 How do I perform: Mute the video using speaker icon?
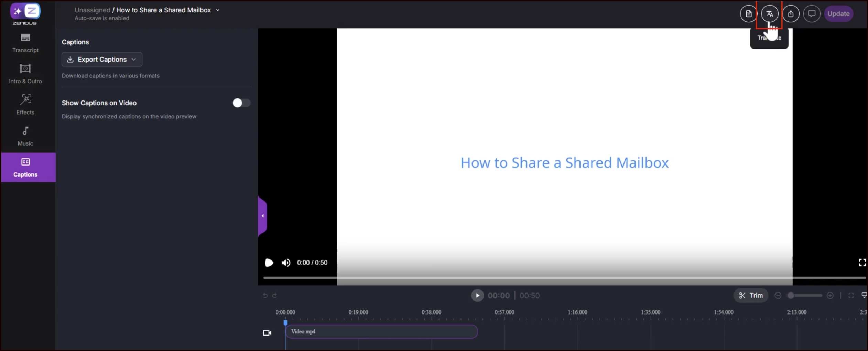[286, 263]
